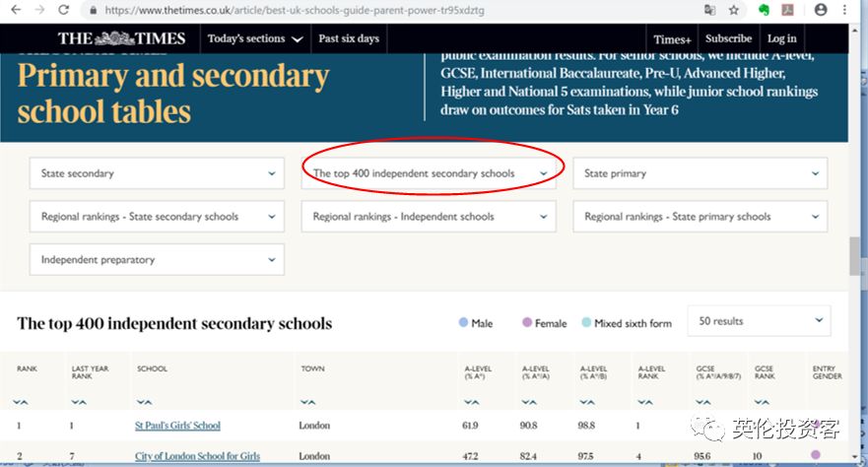This screenshot has width=868, height=467.
Task: Expand the State primary dropdown
Action: tap(701, 173)
